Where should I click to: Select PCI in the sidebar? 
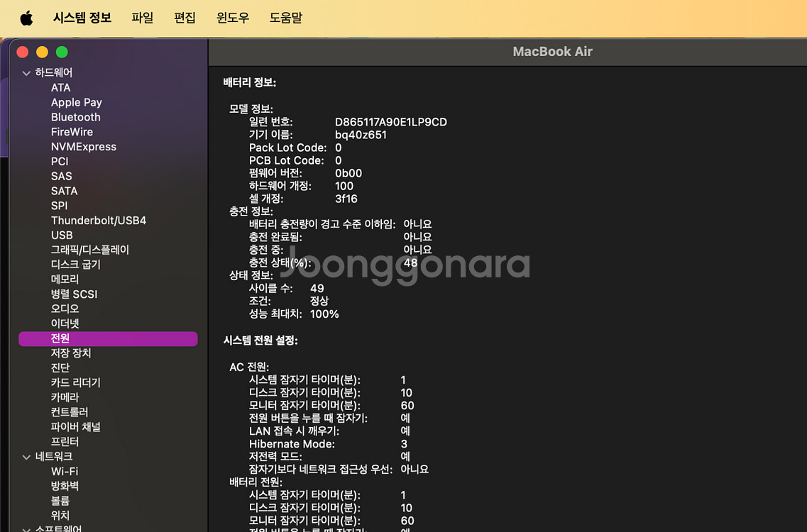59,162
